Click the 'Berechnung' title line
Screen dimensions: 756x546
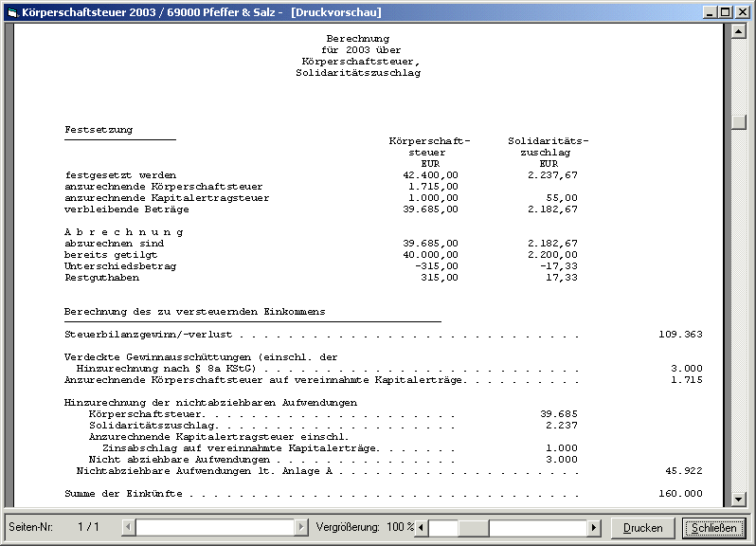[358, 39]
